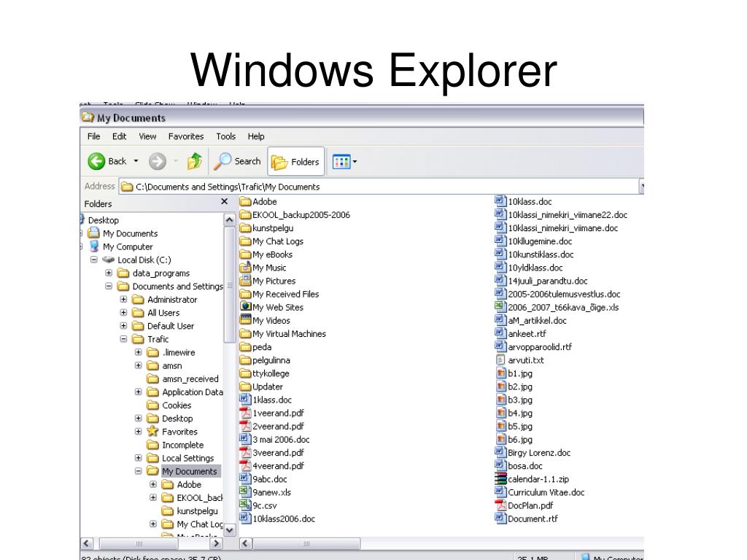Select the Incomplete folder in tree

(x=175, y=445)
